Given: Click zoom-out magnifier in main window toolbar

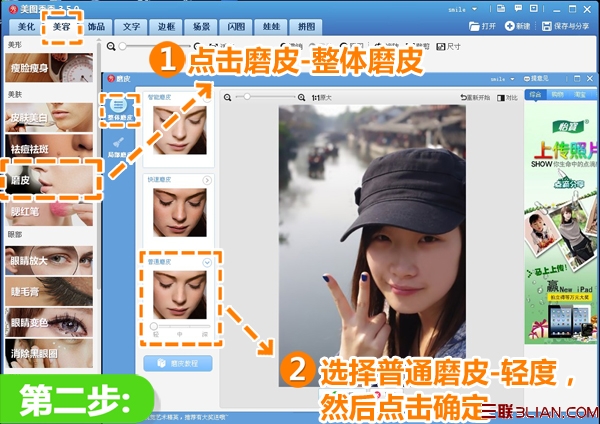Looking at the screenshot, I should click(111, 46).
